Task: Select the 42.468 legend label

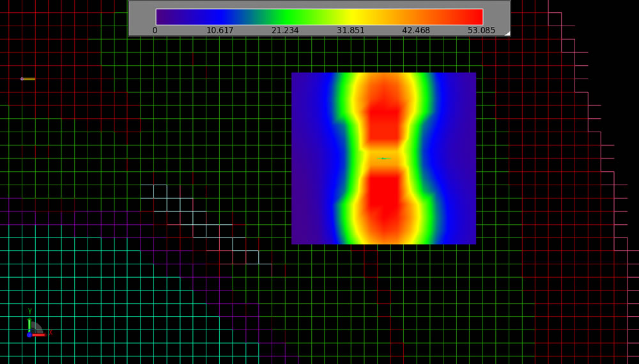Action: pyautogui.click(x=416, y=31)
